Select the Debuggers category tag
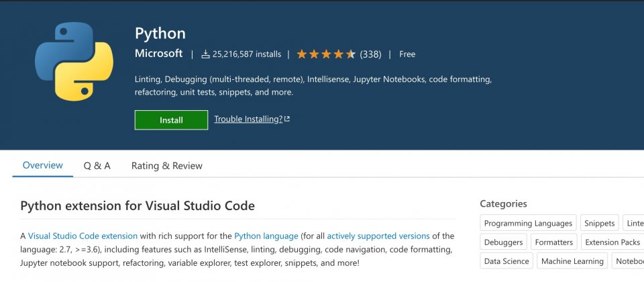This screenshot has width=644, height=282. click(504, 242)
